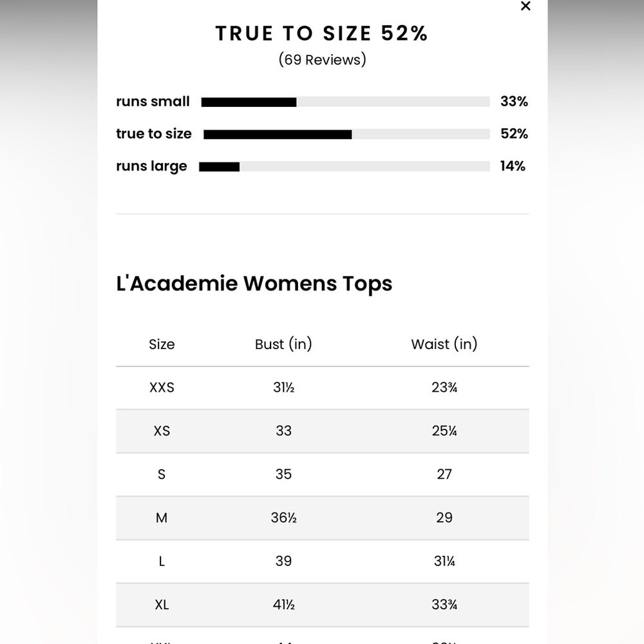Click the L'Academie Womens Tops title
The image size is (644, 644).
pyautogui.click(x=254, y=284)
